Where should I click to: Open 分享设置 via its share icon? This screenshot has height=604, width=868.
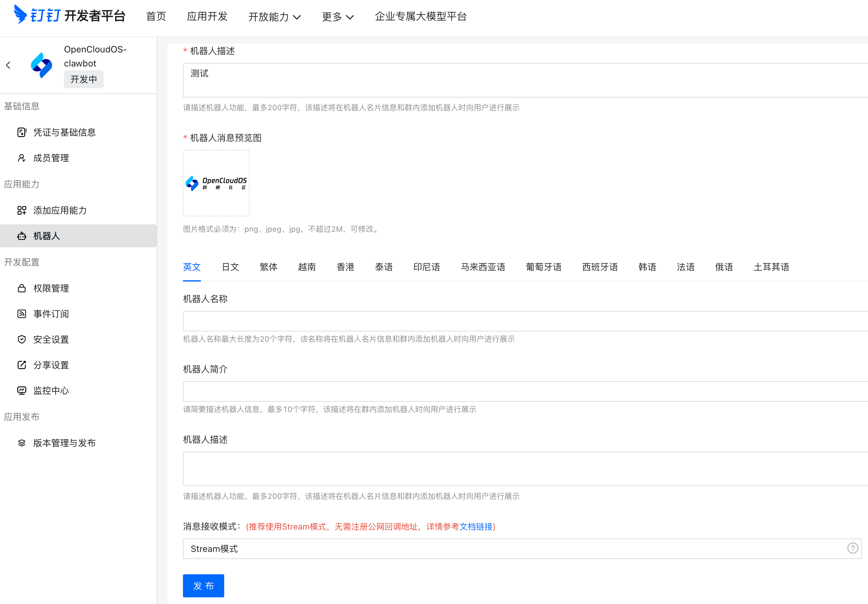(21, 365)
